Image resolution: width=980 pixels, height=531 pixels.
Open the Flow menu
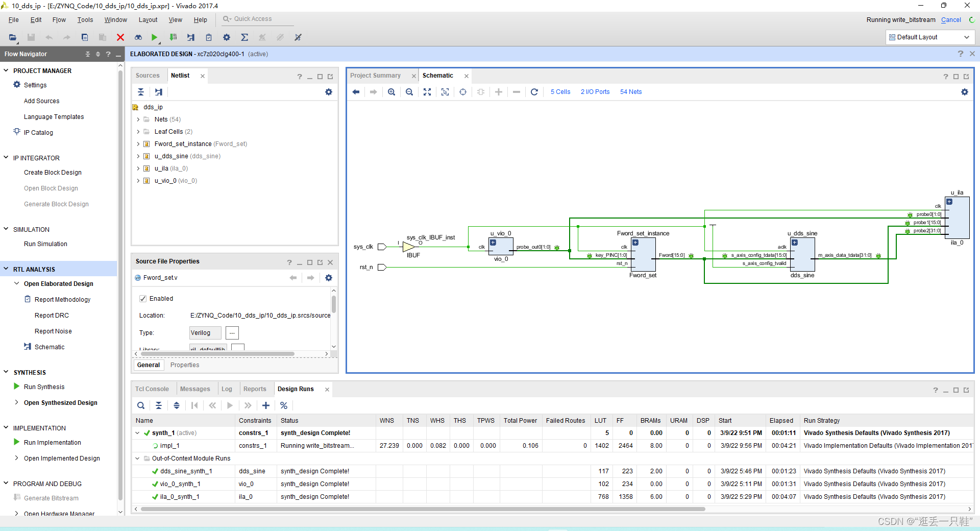[x=59, y=20]
